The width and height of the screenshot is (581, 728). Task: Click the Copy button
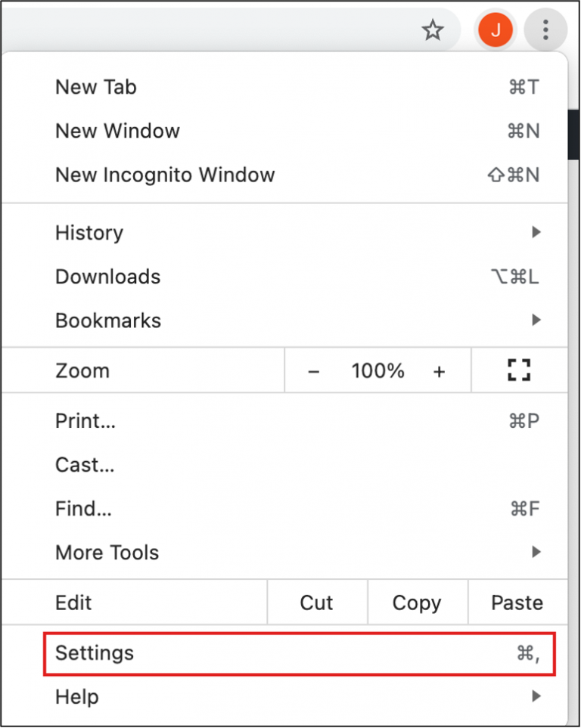point(417,603)
